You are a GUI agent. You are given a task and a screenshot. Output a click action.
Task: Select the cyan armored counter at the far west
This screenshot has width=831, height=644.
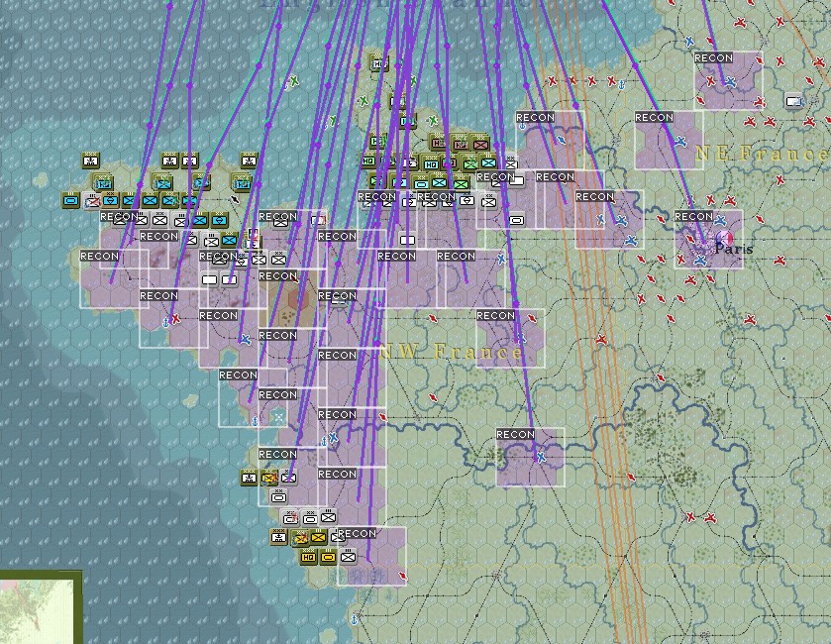coord(70,200)
